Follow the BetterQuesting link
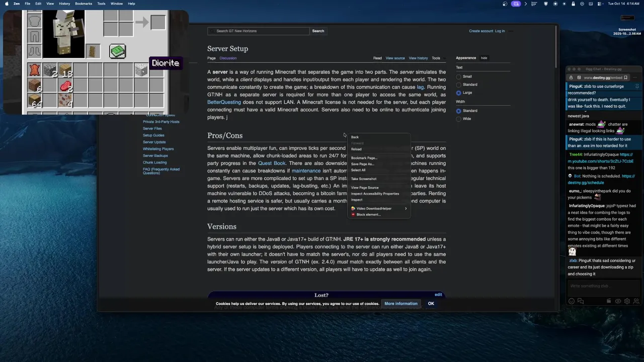Screen dimensions: 644x362 (224, 102)
